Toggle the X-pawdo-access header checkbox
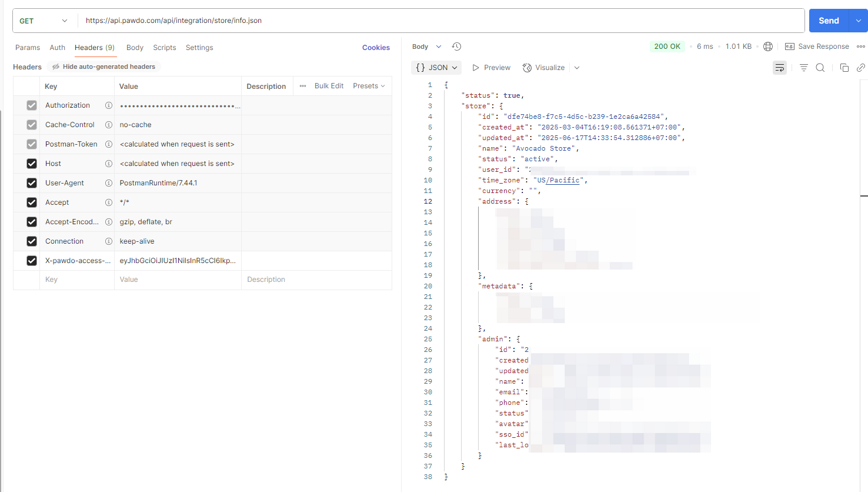868x492 pixels. point(32,261)
